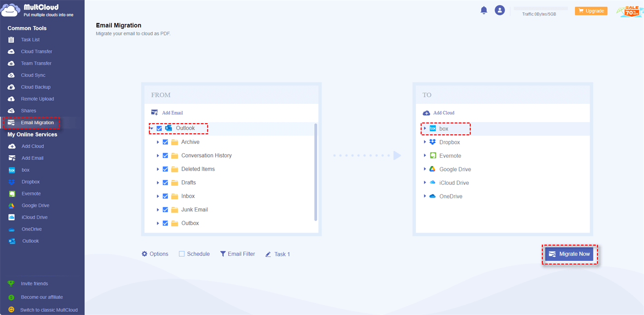Expand the OneDrive node in TO panel
This screenshot has height=315, width=644.
tap(425, 196)
